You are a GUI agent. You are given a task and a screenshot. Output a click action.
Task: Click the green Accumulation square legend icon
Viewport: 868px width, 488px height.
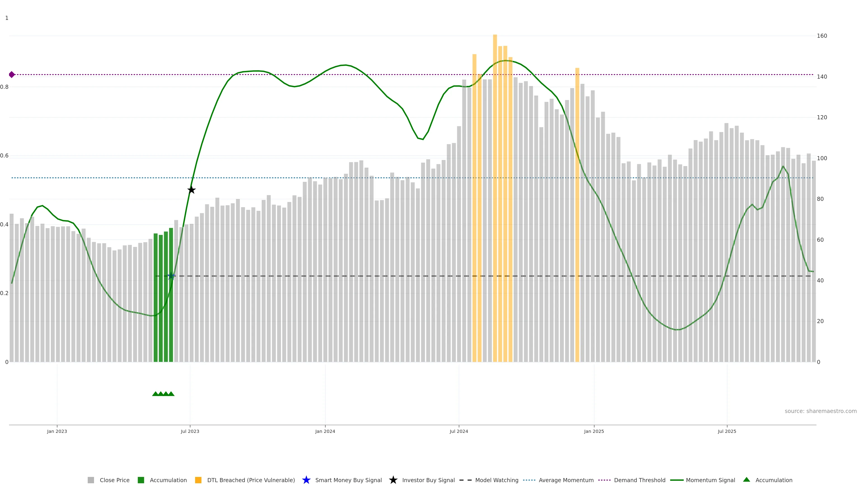141,480
